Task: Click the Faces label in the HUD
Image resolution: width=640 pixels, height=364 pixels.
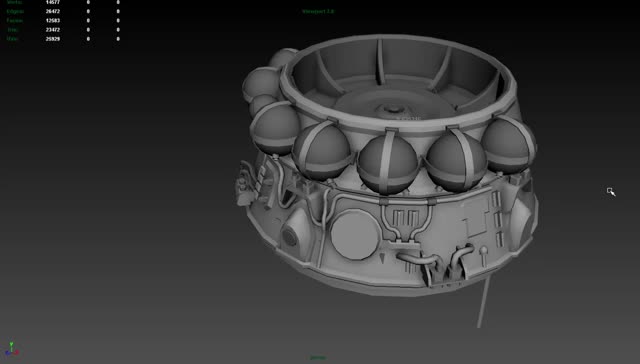Action: pyautogui.click(x=15, y=20)
